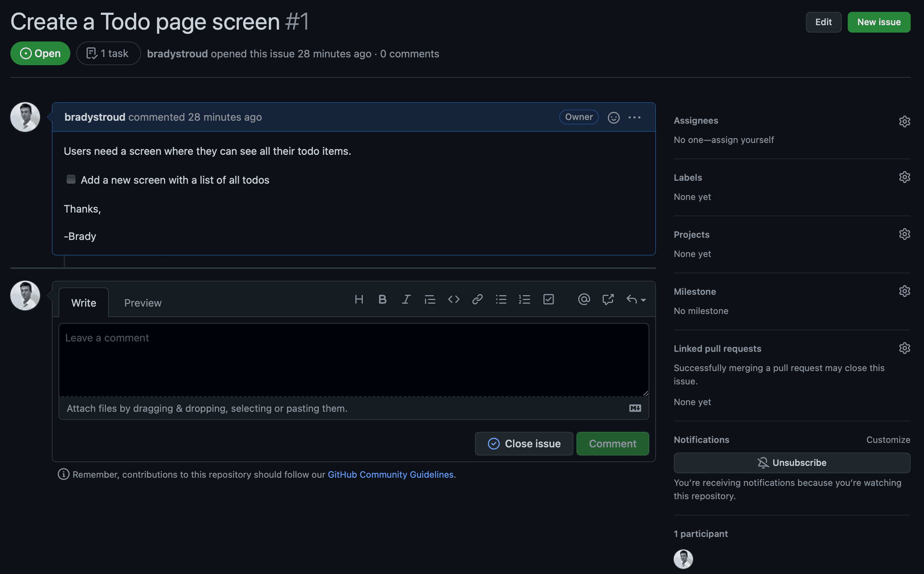Open the Labels gear menu
Screen dimensions: 924x574
(904, 177)
